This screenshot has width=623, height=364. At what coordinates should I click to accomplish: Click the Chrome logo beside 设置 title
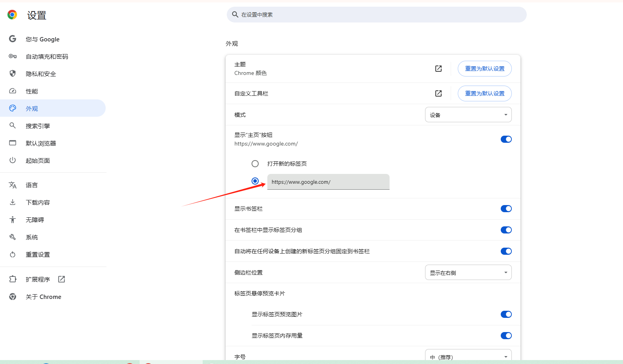pos(12,15)
